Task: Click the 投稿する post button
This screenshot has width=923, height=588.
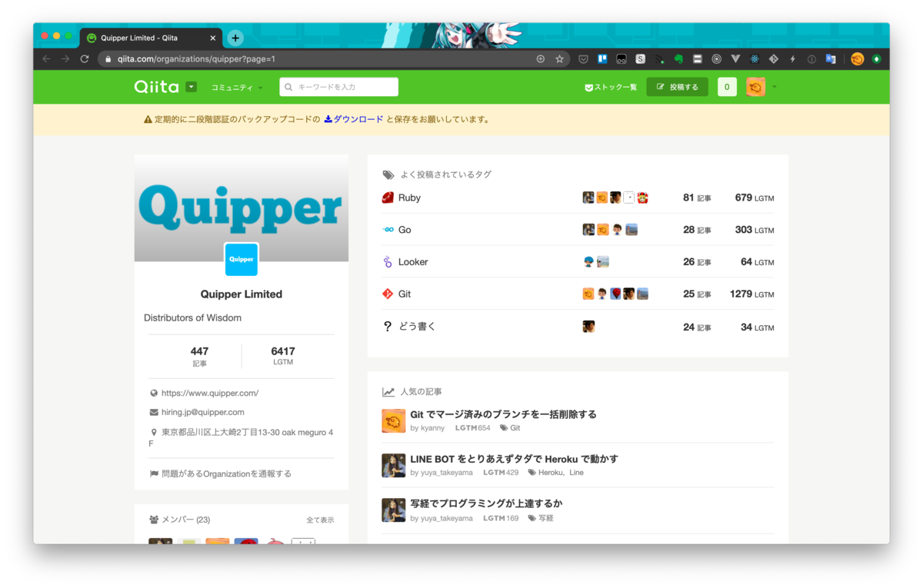Action: tap(677, 87)
